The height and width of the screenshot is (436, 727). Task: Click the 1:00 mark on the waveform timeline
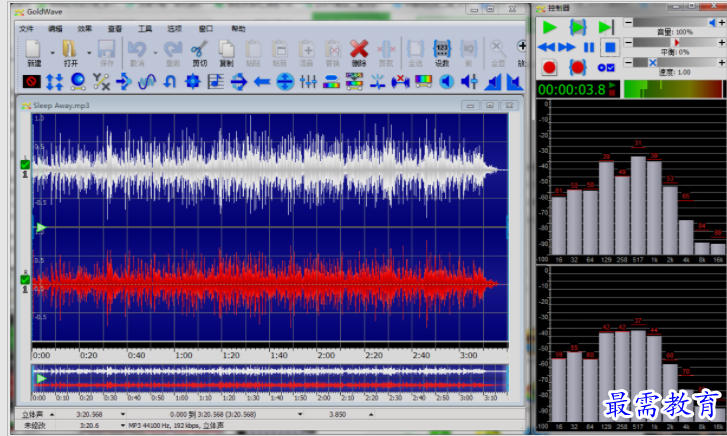[x=184, y=355]
